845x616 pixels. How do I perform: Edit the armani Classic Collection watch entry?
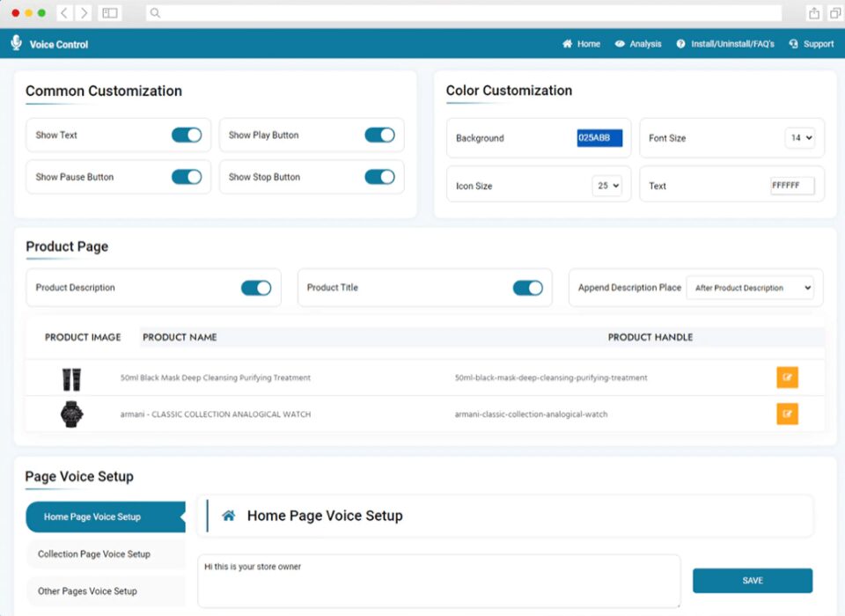(x=787, y=414)
